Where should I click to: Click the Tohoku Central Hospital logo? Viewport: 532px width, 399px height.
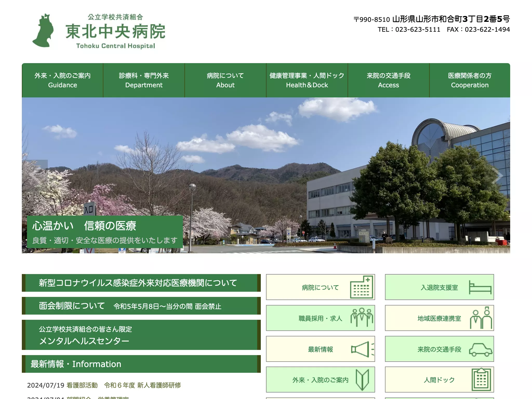[99, 31]
